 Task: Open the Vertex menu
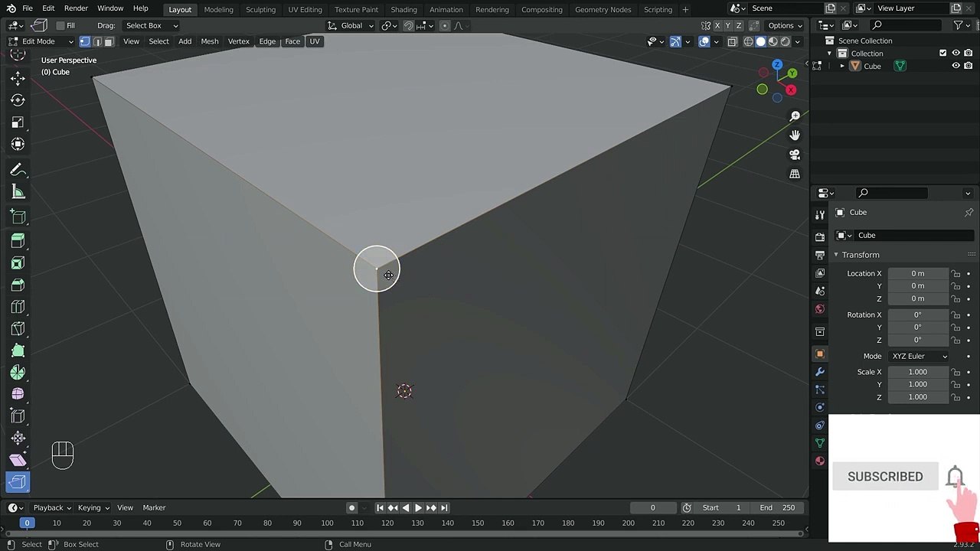[238, 41]
